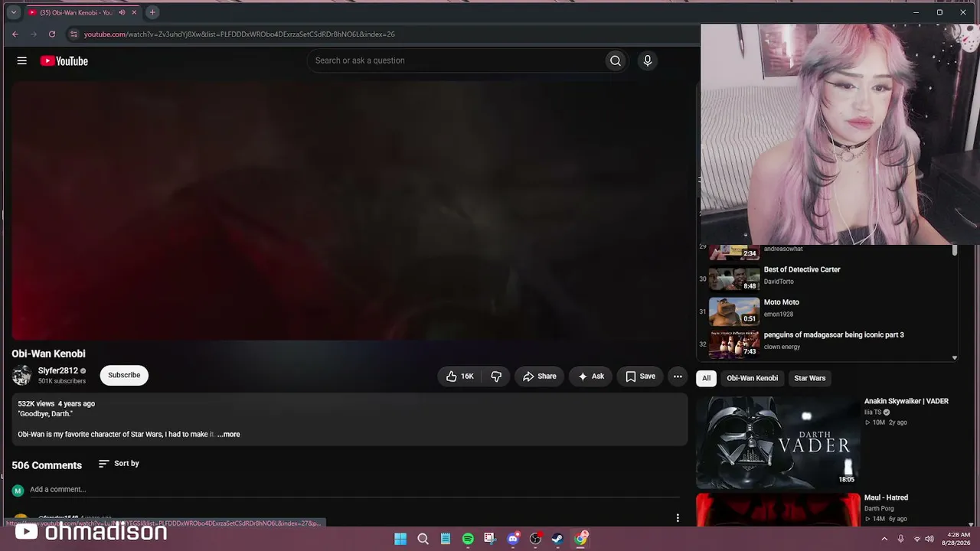Select the All filter chip
Screen dimensions: 980x551
coord(706,378)
